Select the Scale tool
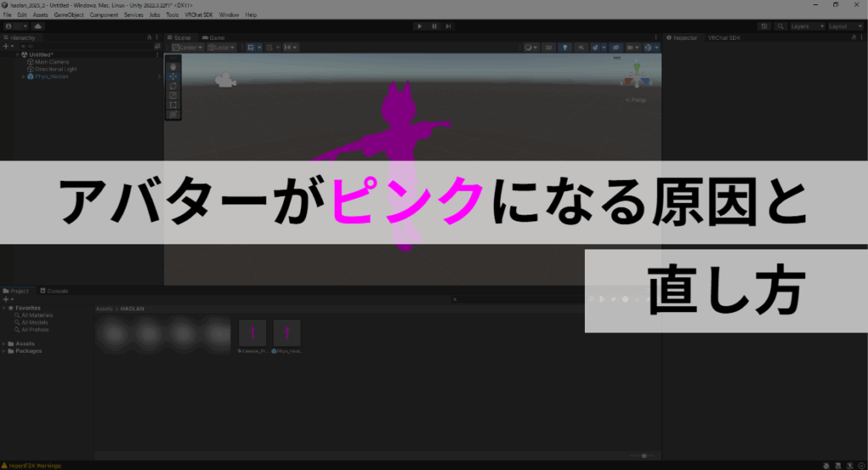This screenshot has height=470, width=868. (x=173, y=95)
